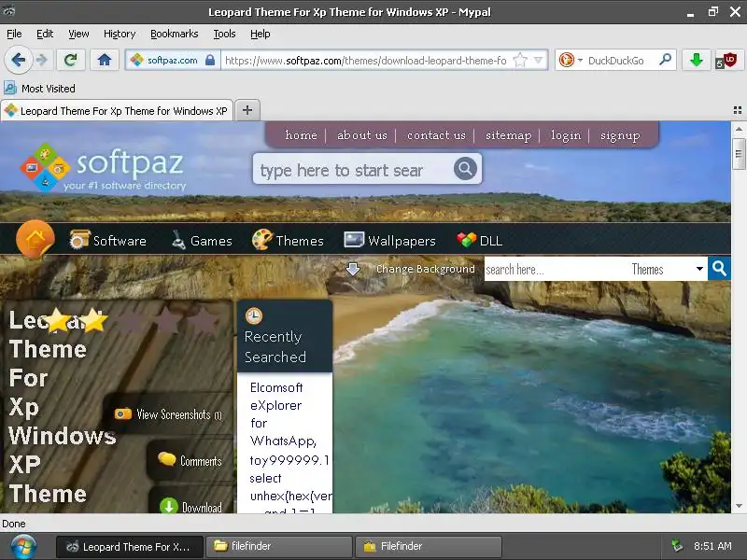Open the DLL category
The image size is (747, 560).
(479, 240)
